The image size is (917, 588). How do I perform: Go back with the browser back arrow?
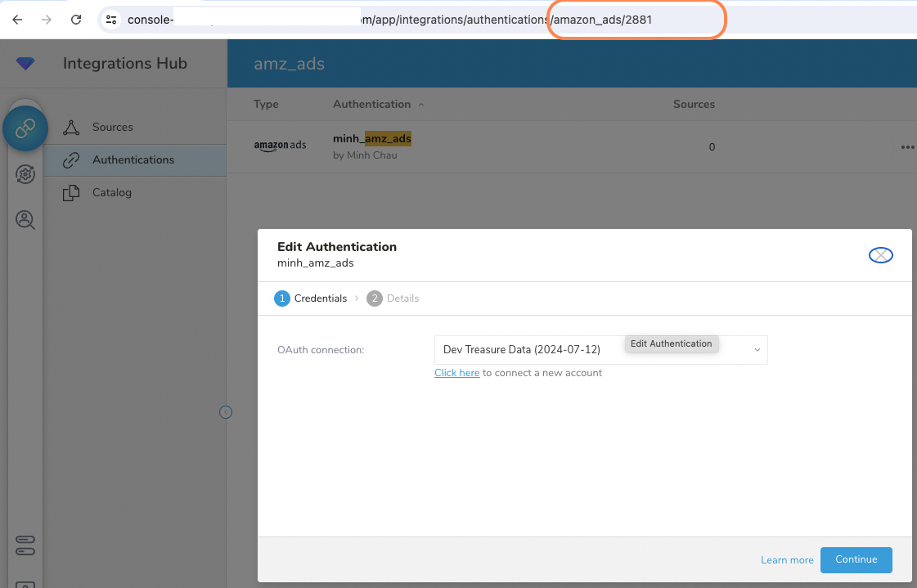(x=17, y=20)
